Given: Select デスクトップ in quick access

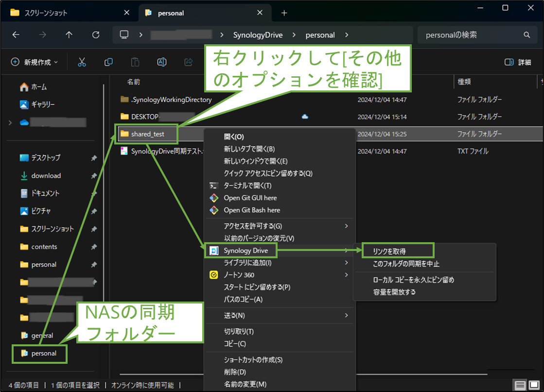Looking at the screenshot, I should click(40, 158).
